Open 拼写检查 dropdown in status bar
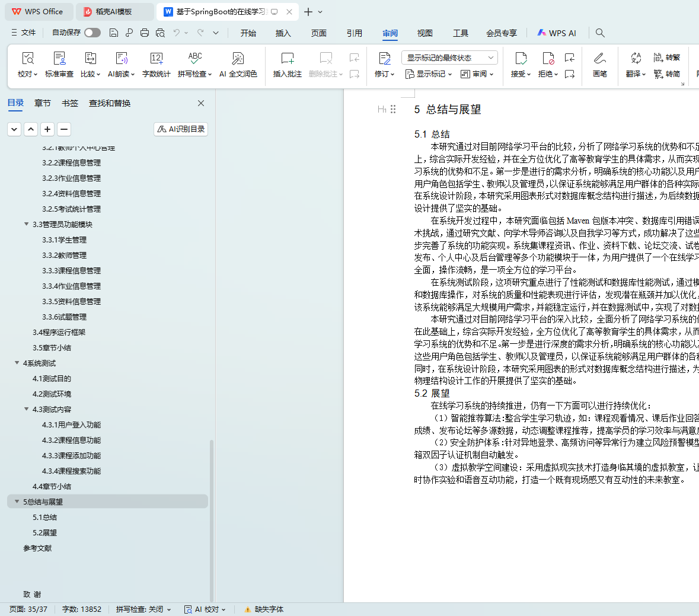 pos(143,609)
